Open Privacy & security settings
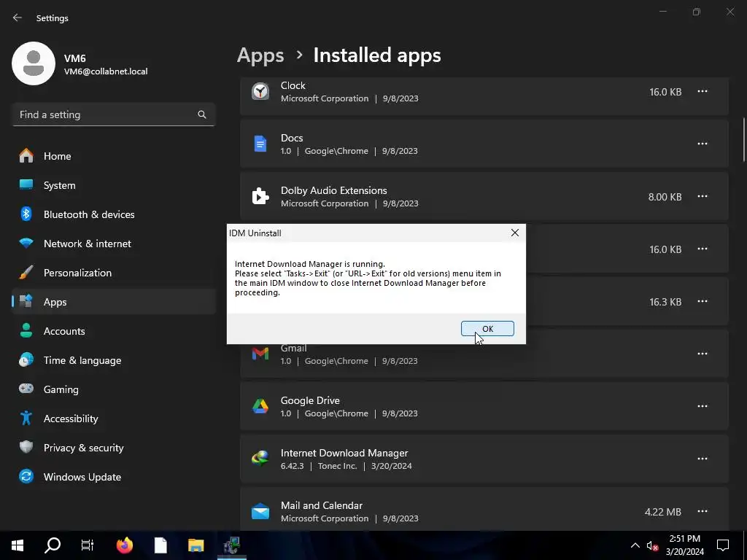The width and height of the screenshot is (747, 560). 113,448
